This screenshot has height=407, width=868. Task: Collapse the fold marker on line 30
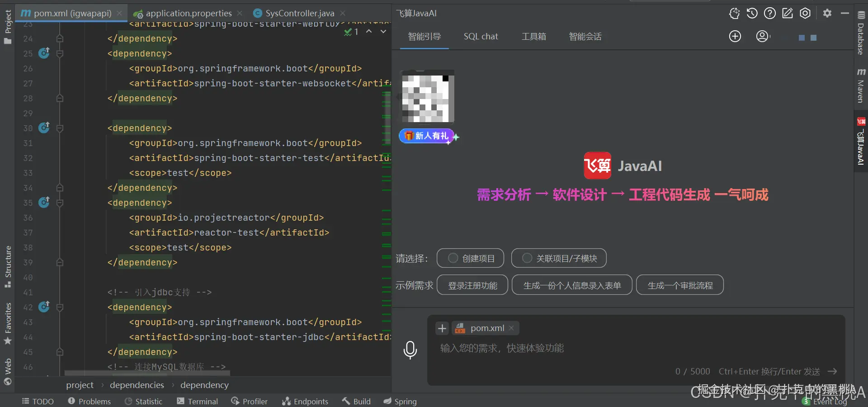[x=60, y=128]
